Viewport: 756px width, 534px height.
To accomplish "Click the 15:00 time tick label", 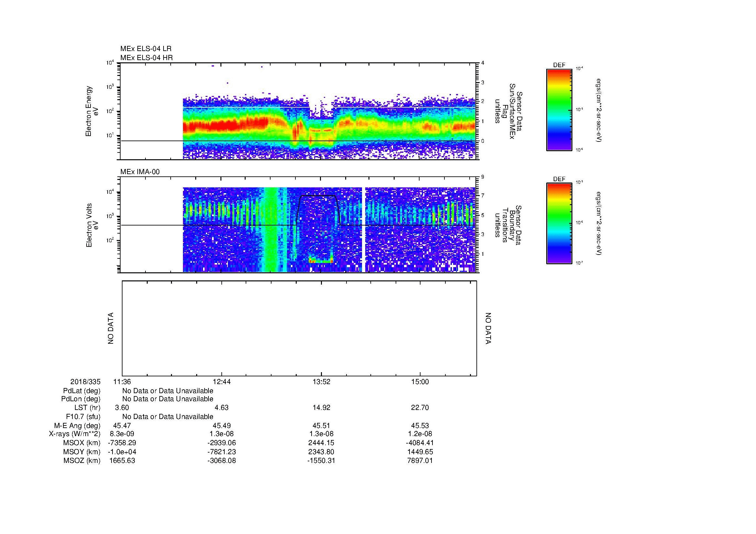I will (x=420, y=382).
